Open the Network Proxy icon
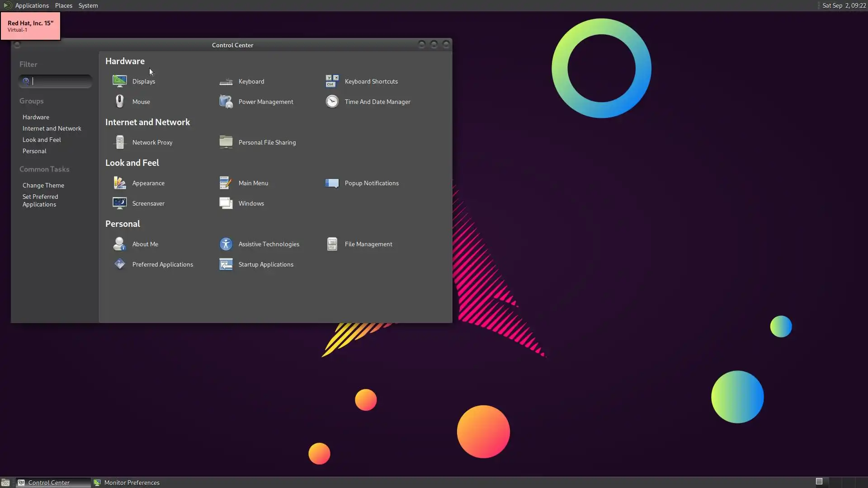 [120, 142]
